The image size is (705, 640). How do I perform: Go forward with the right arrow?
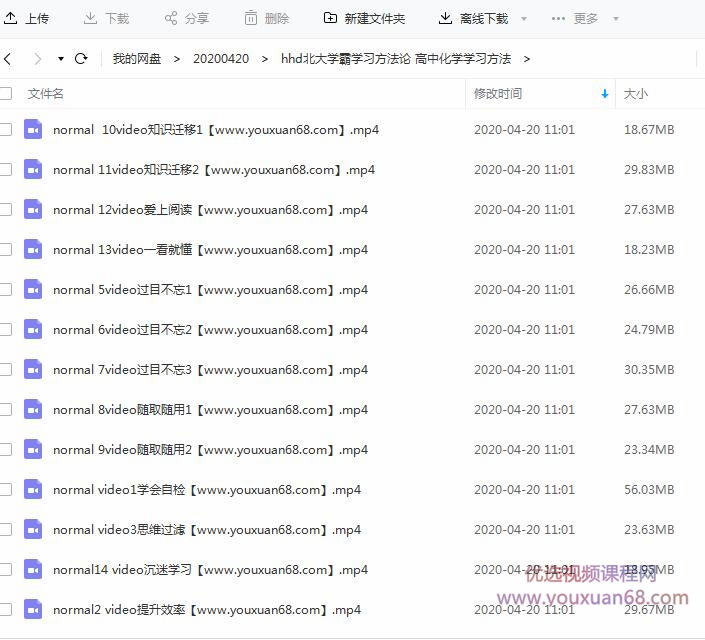[x=38, y=59]
